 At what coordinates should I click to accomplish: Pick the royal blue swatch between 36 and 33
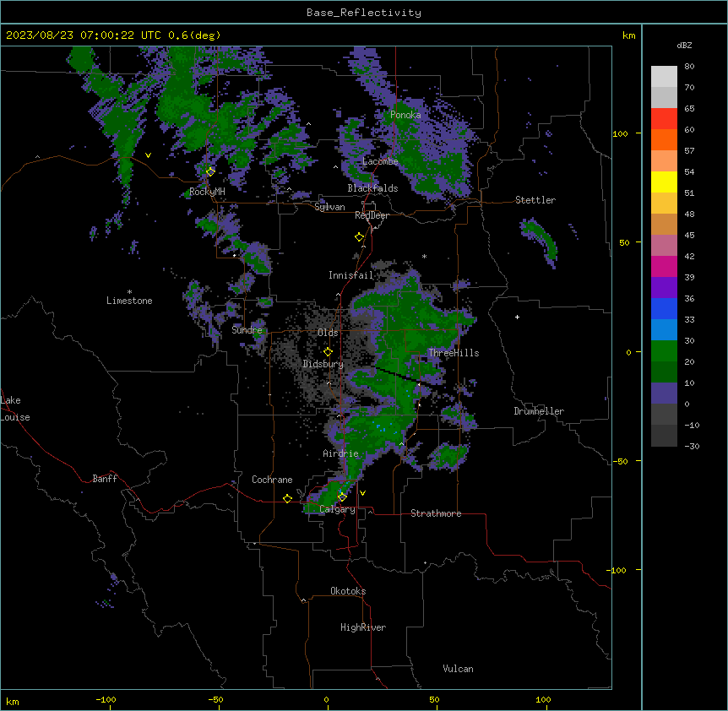click(664, 308)
